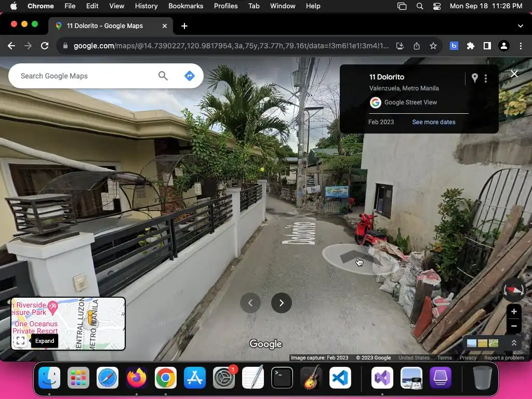Click Report a problem link
Image resolution: width=532 pixels, height=399 pixels.
pos(504,357)
